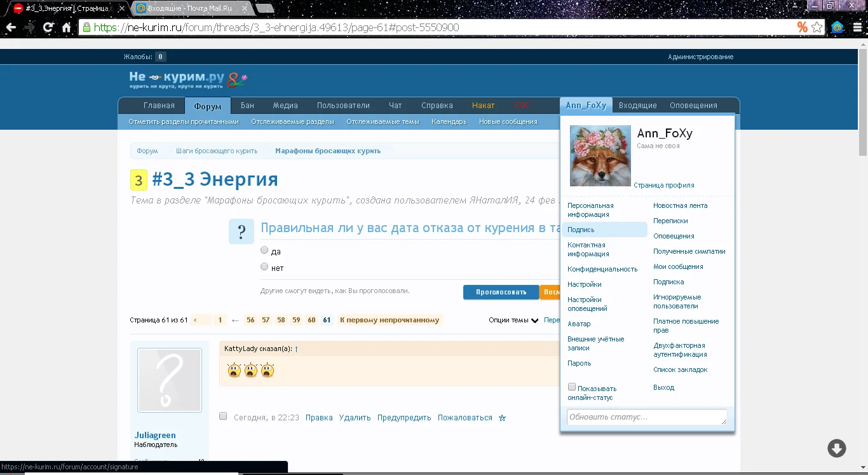Click the Не-курим.ру site logo
868x475 pixels.
187,79
